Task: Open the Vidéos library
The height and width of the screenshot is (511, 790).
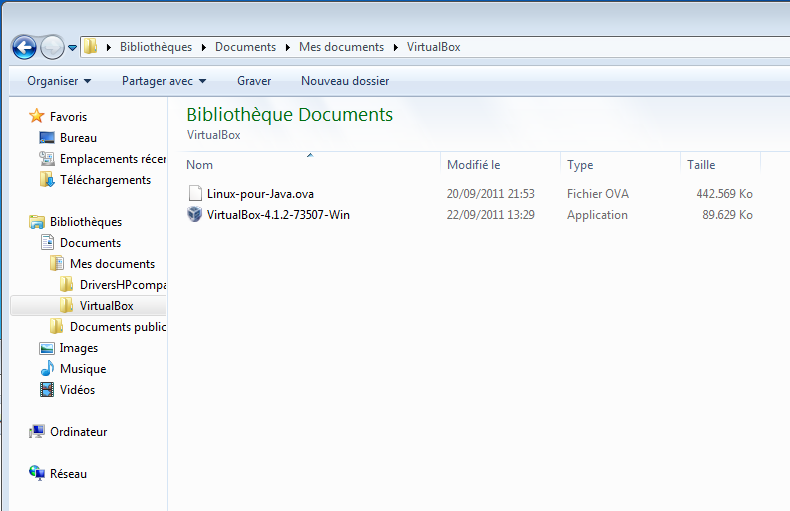Action: (x=77, y=390)
